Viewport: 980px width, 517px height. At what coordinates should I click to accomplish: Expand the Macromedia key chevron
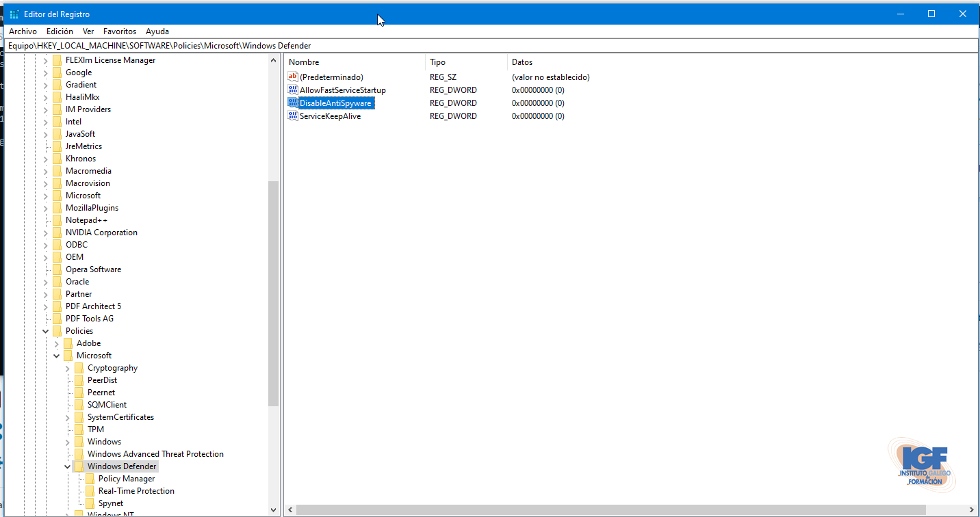point(46,171)
